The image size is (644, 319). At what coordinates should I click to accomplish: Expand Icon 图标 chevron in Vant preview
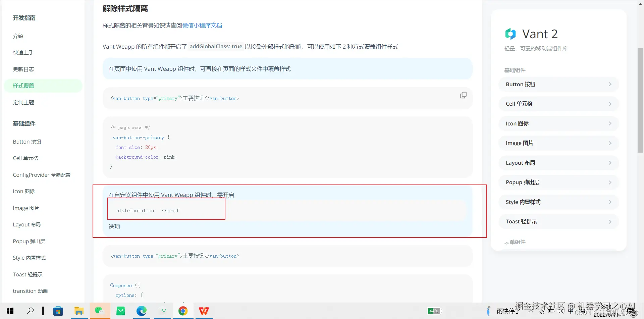(x=610, y=123)
